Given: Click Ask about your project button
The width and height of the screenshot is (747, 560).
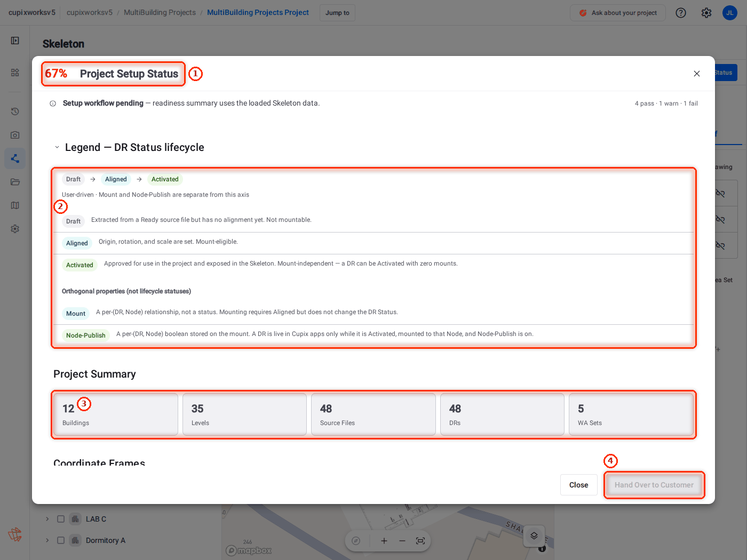Looking at the screenshot, I should pos(618,13).
